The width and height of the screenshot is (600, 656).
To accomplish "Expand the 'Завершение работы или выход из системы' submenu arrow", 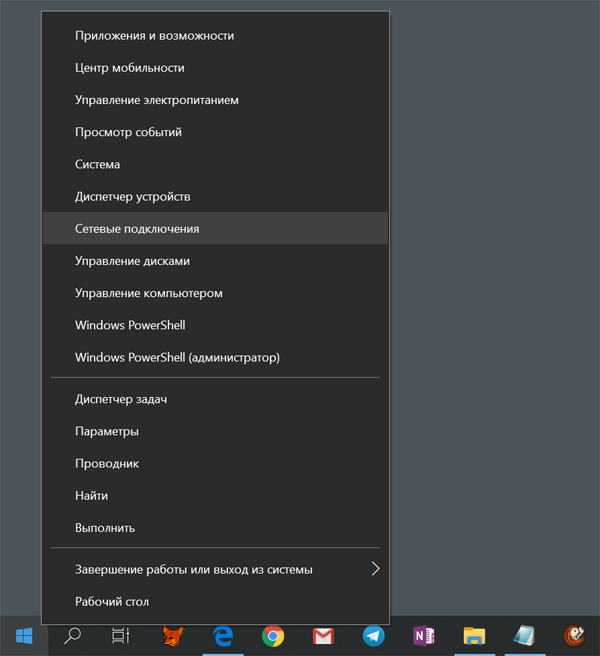I will (x=375, y=569).
